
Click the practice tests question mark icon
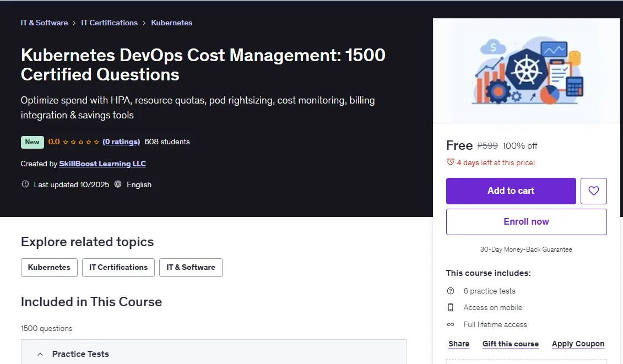click(451, 291)
